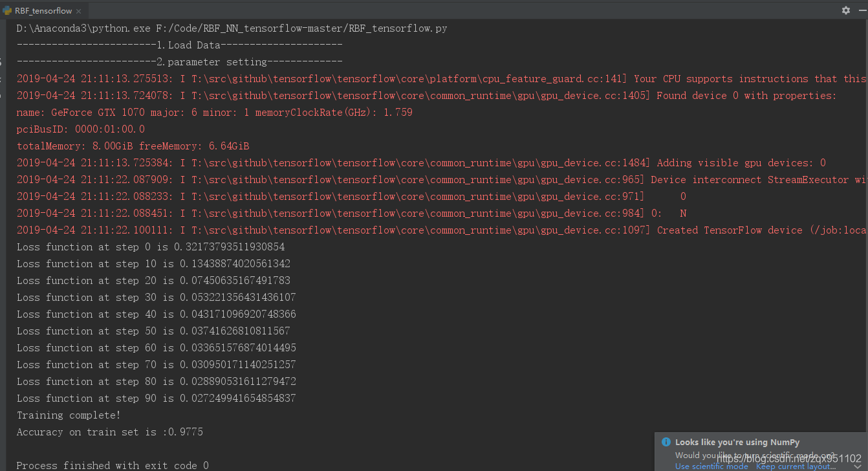Image resolution: width=868 pixels, height=471 pixels.
Task: Click 'Loss function at step 80' line
Action: 156,382
